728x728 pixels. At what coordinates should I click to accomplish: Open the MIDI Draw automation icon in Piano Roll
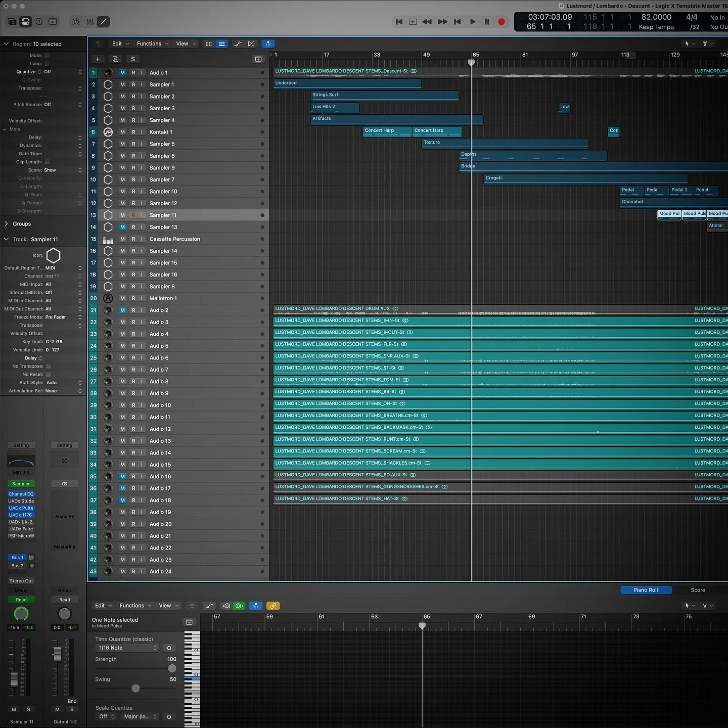coord(209,605)
